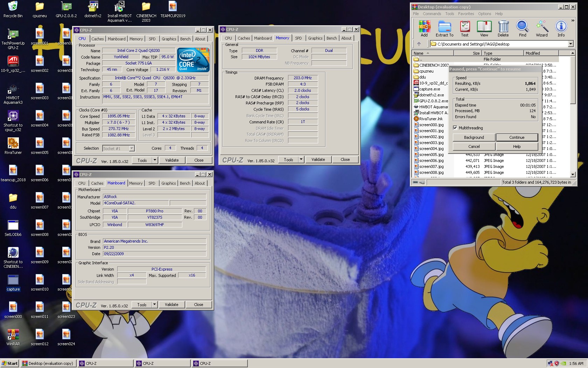
Task: Click Cancel in the benchmark dialog
Action: (474, 146)
